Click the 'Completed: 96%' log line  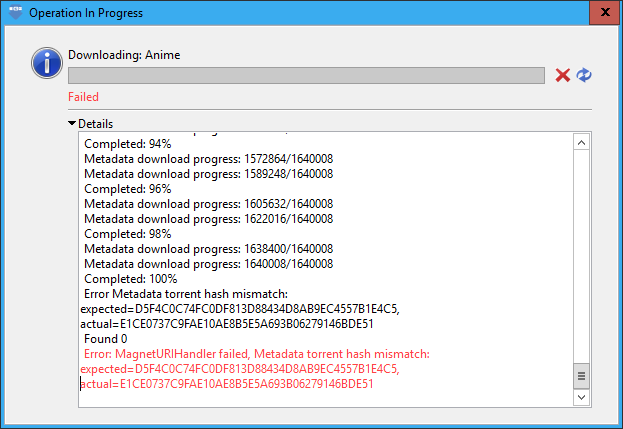click(x=128, y=189)
